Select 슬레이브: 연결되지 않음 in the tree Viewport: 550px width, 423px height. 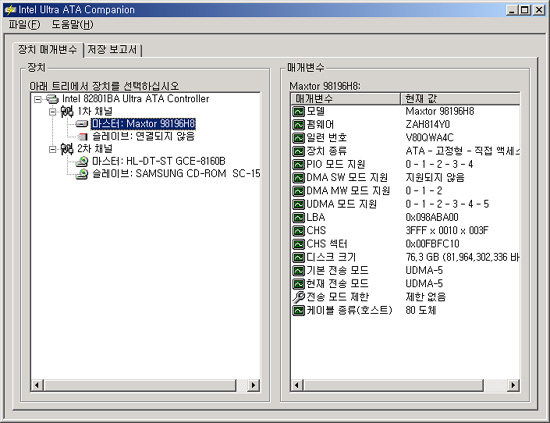click(143, 136)
